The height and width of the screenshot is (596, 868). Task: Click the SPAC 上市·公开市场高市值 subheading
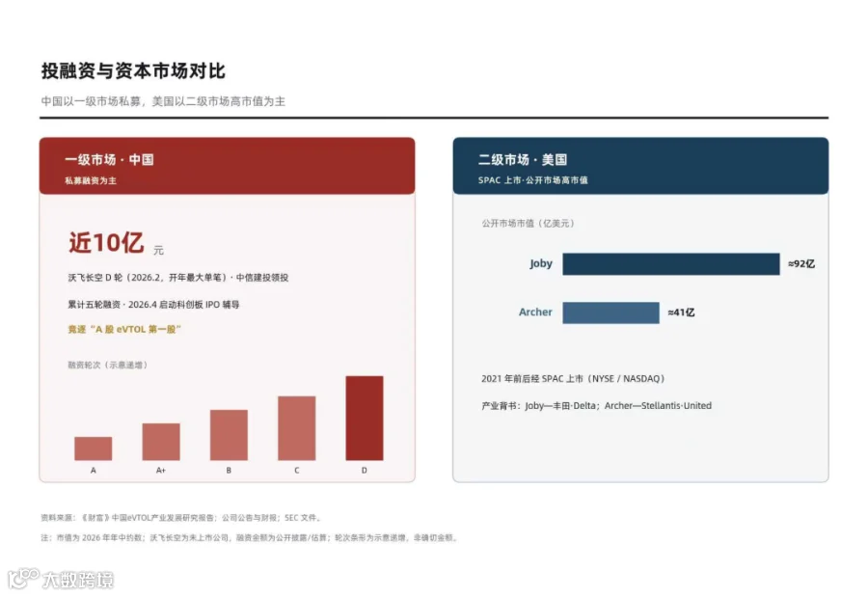(x=533, y=179)
